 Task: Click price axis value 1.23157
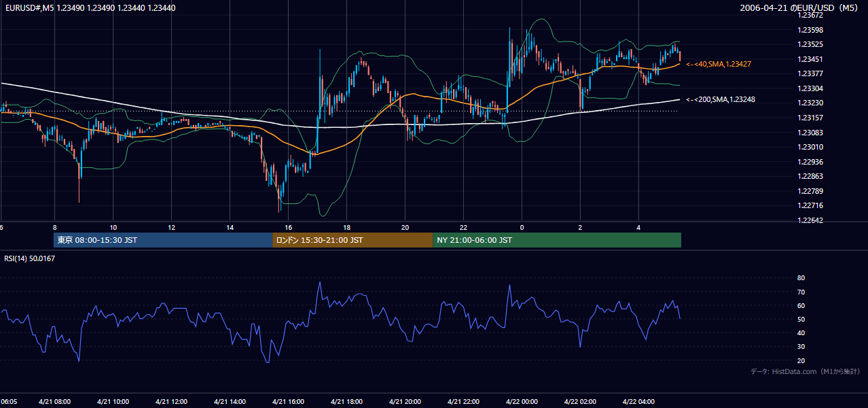(x=810, y=118)
